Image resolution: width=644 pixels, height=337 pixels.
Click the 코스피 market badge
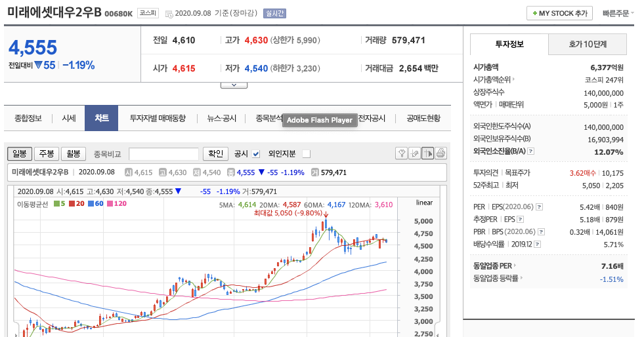point(148,13)
